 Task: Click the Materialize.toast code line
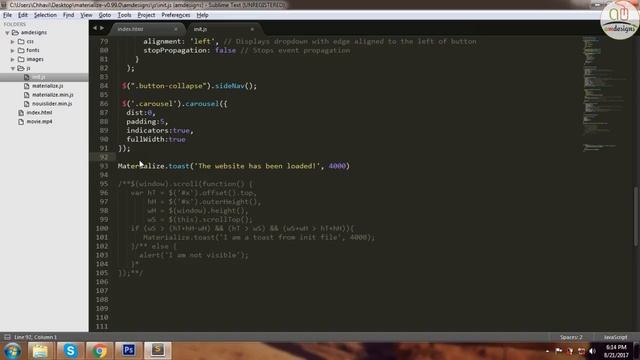tap(233, 166)
